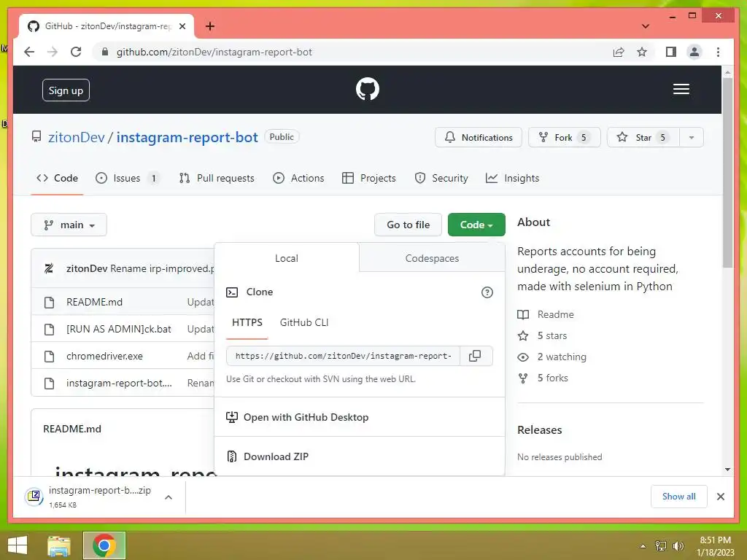Image resolution: width=747 pixels, height=560 pixels.
Task: Open instagram-report-bot repository name link
Action: tap(187, 138)
